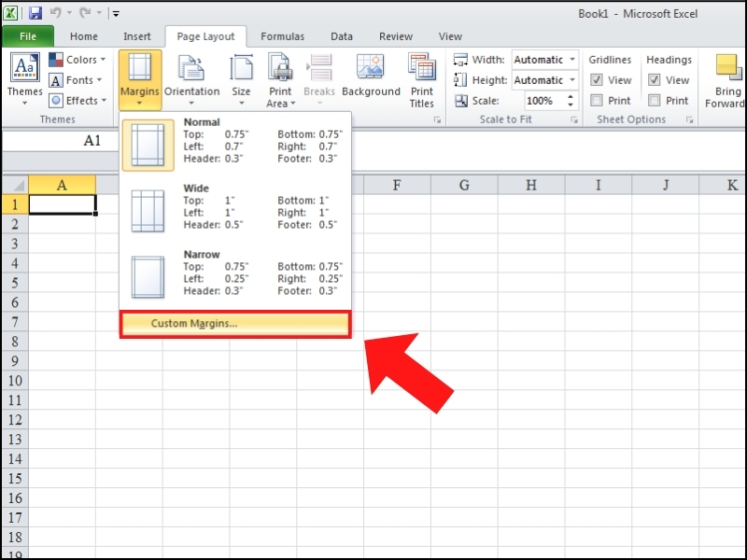Toggle Gridlines Print checkbox
This screenshot has height=560, width=747.
(597, 101)
